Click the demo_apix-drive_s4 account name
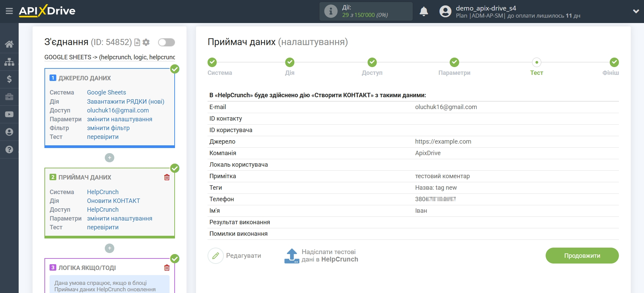Screen dimensions: 644x293 tap(486, 8)
